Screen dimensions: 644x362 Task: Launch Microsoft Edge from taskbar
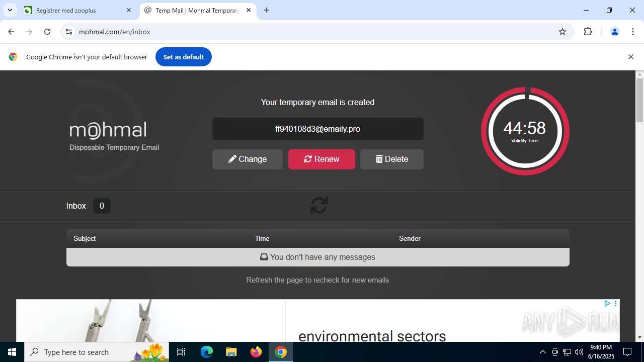pyautogui.click(x=207, y=352)
